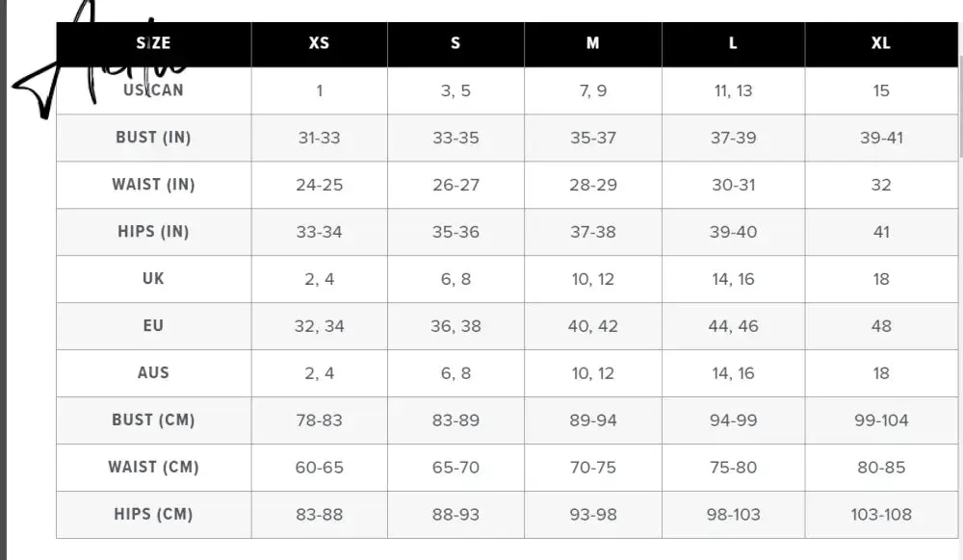The width and height of the screenshot is (963, 560).
Task: Click the XL column header
Action: [881, 43]
